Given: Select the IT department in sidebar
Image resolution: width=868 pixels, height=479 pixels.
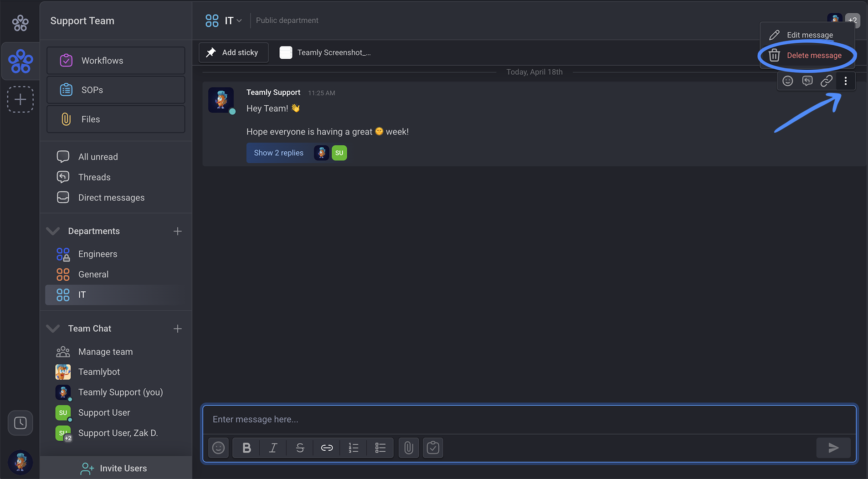Looking at the screenshot, I should [x=116, y=295].
